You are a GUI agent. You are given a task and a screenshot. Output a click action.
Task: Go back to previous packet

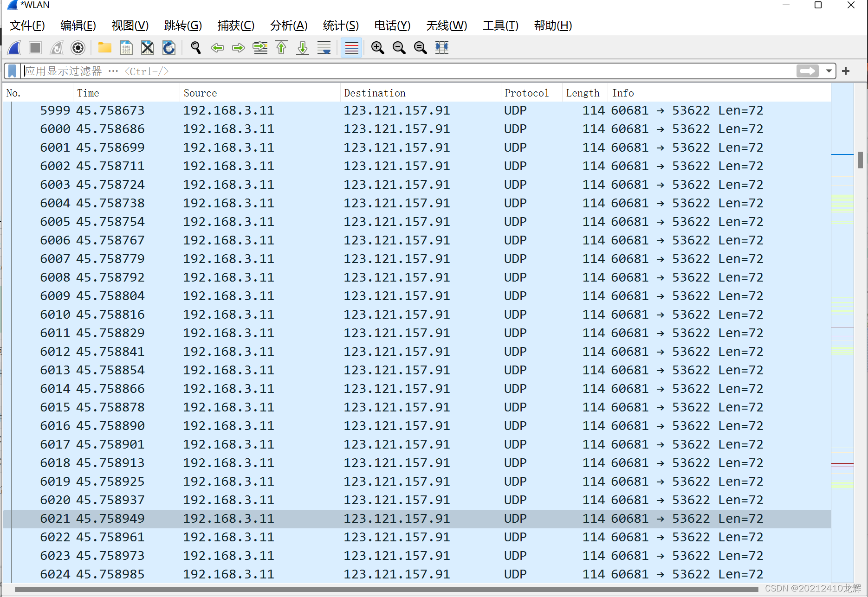coord(217,48)
